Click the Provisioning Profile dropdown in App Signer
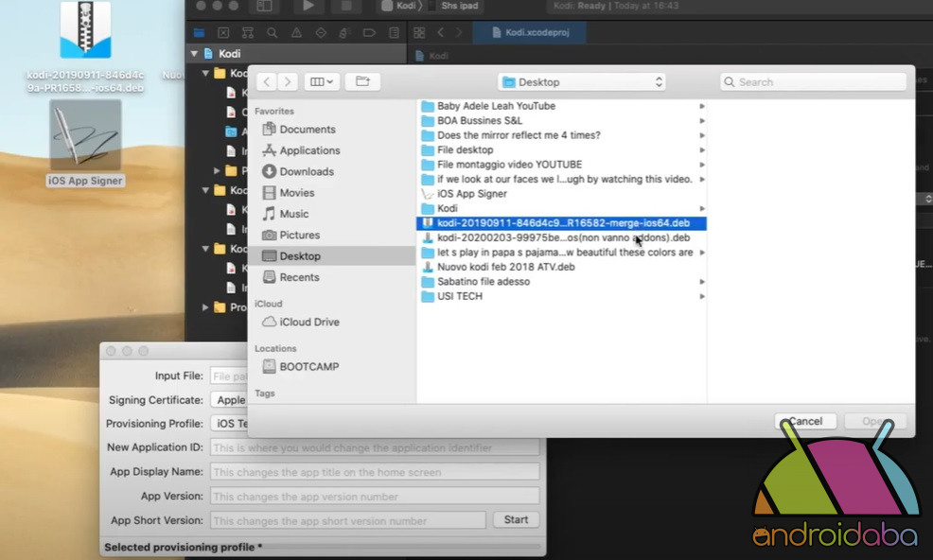Viewport: 933px width, 560px height. pyautogui.click(x=229, y=423)
